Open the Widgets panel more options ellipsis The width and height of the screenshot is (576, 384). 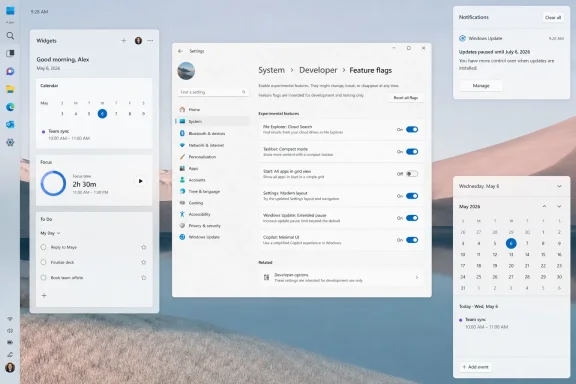[x=150, y=40]
